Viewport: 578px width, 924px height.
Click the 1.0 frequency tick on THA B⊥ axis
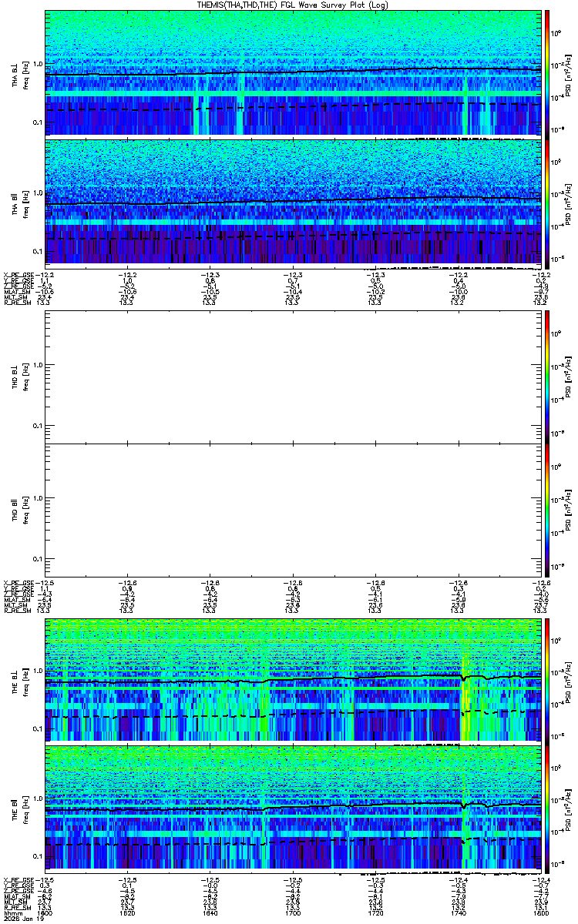(39, 65)
